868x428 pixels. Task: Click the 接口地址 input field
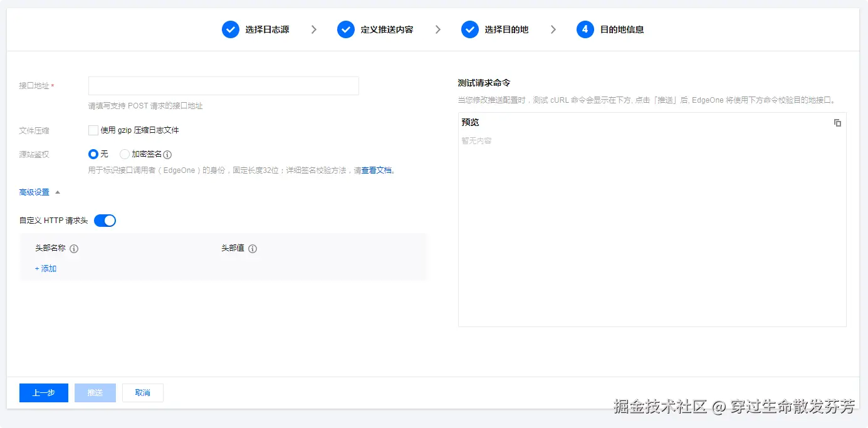[222, 85]
